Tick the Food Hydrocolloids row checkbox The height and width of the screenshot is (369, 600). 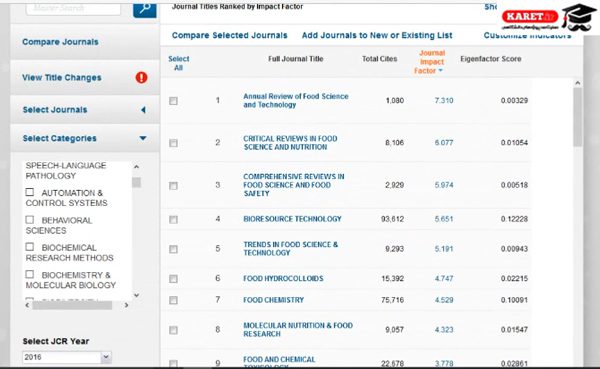click(173, 279)
